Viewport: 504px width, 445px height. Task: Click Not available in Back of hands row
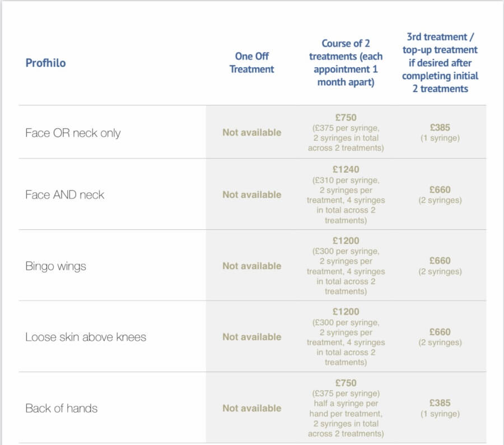pos(252,409)
